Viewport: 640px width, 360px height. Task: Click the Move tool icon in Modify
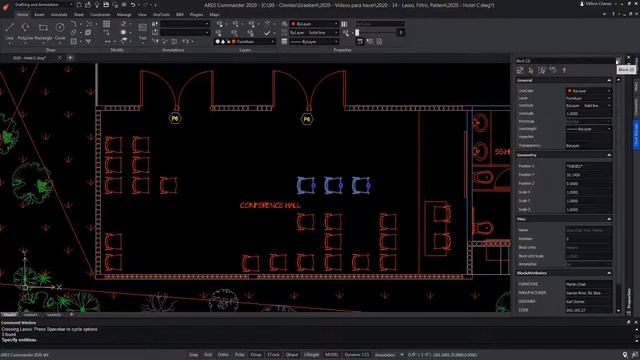point(107,41)
